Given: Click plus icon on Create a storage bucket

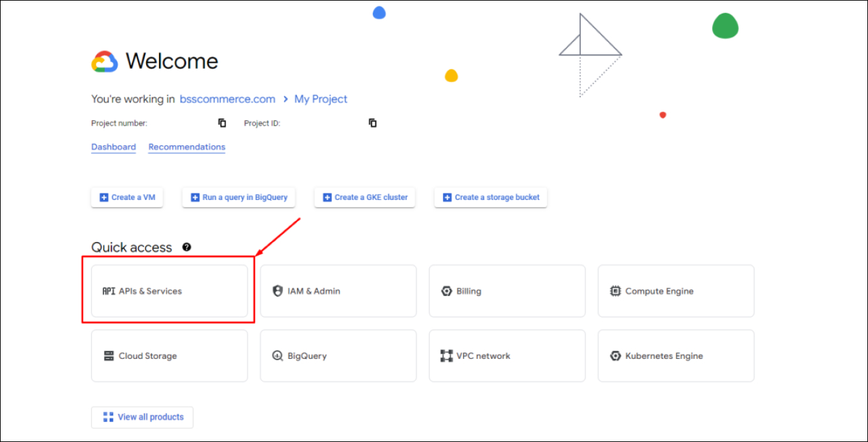Looking at the screenshot, I should coord(447,197).
